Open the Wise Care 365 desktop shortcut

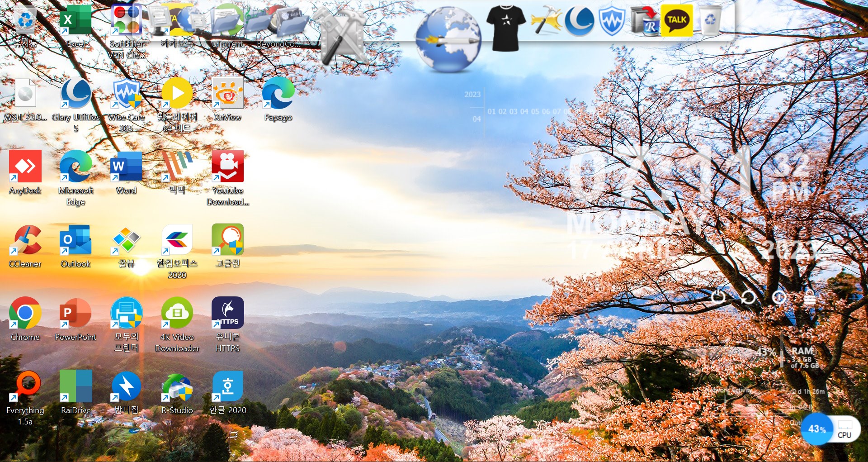tap(127, 105)
